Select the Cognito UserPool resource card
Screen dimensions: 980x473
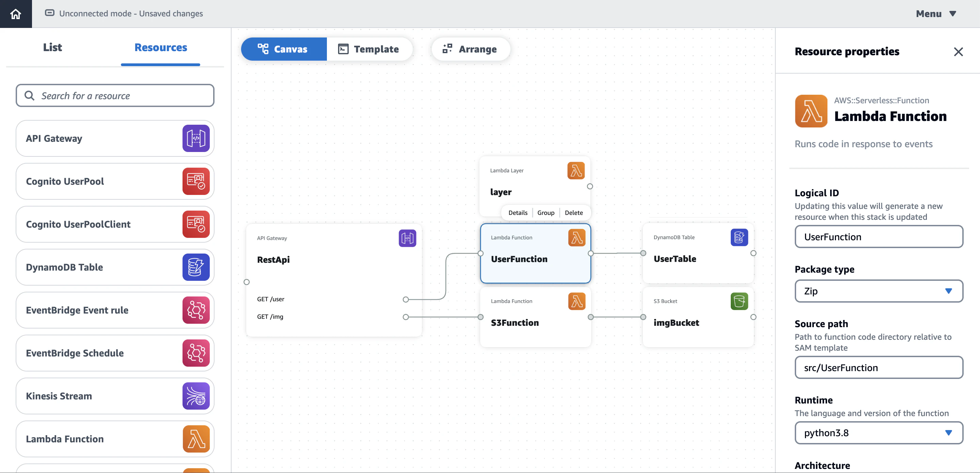click(115, 181)
